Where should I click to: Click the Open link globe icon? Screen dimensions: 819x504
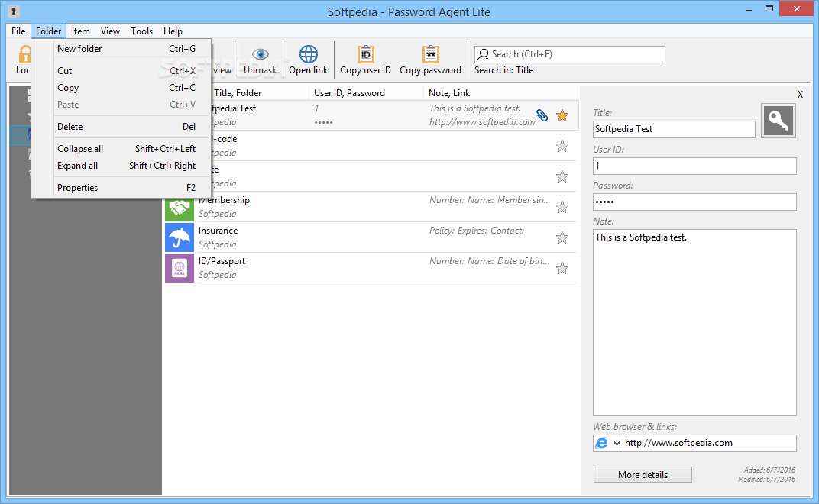pos(308,53)
